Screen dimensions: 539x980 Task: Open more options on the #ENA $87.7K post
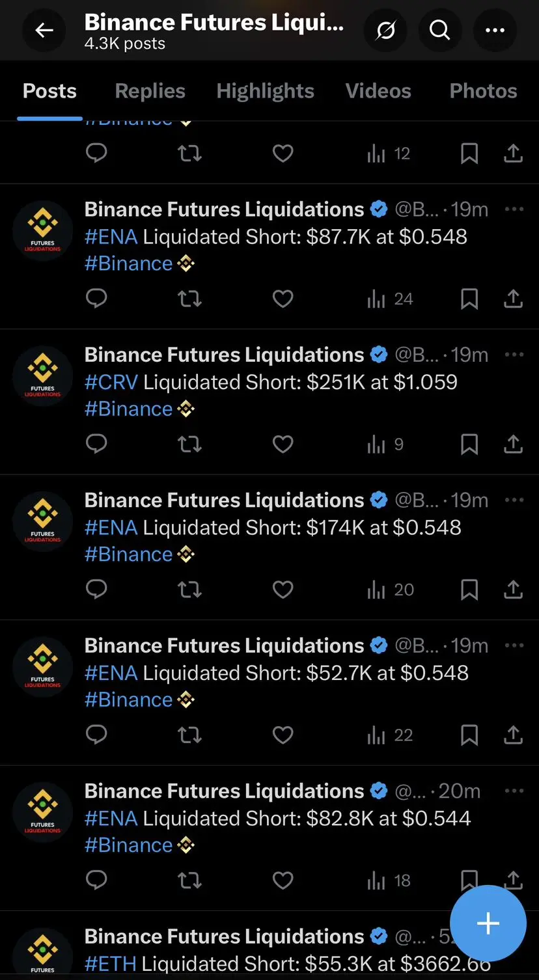point(514,209)
